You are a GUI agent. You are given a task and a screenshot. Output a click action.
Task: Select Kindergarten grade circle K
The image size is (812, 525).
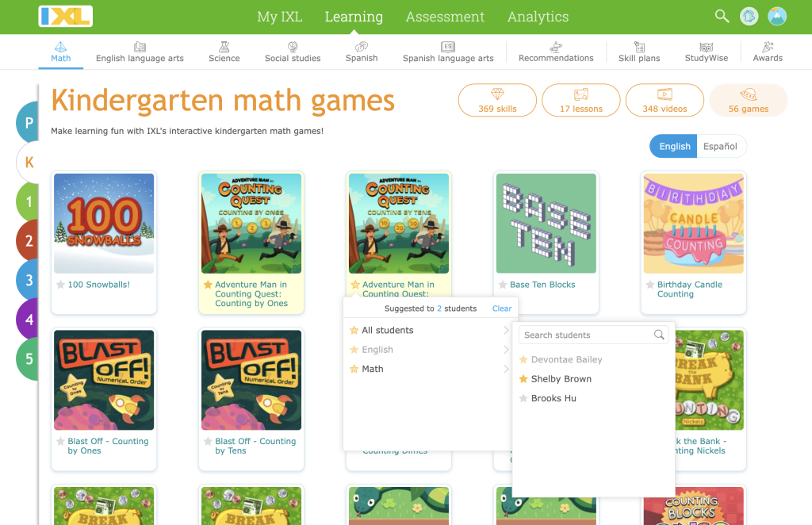tap(29, 162)
